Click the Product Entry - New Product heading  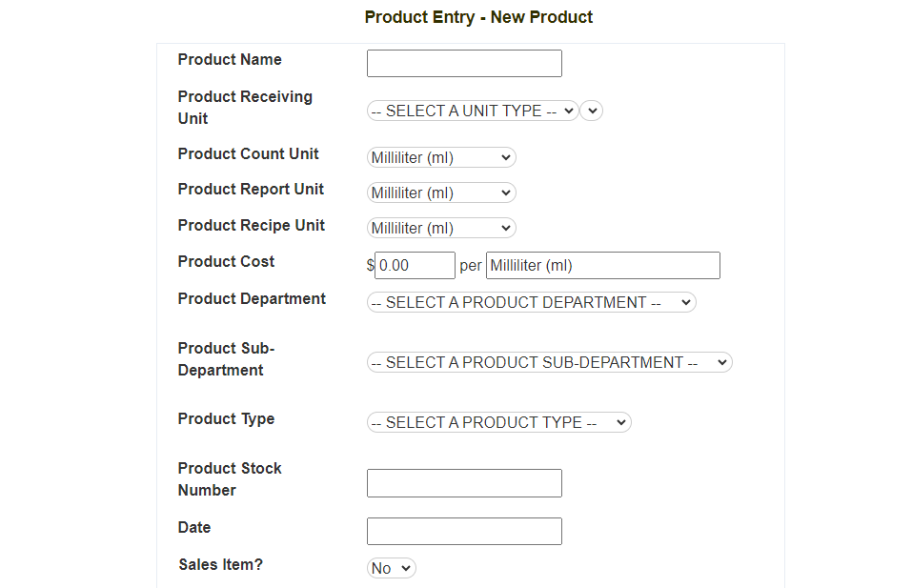click(478, 17)
